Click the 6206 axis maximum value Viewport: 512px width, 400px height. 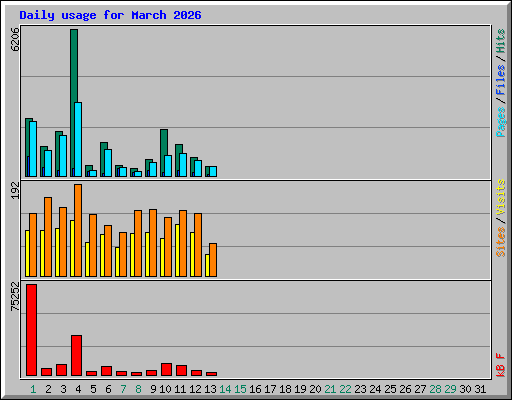tap(15, 39)
